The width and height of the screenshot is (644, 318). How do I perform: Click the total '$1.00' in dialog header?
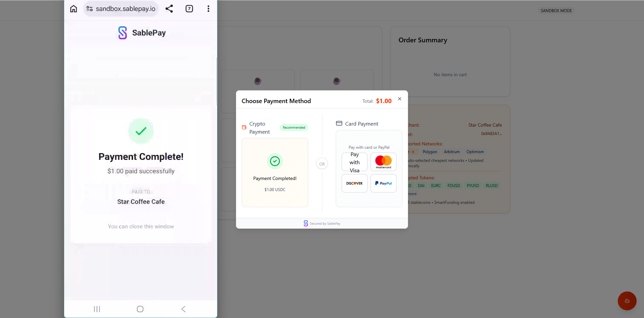(x=384, y=101)
